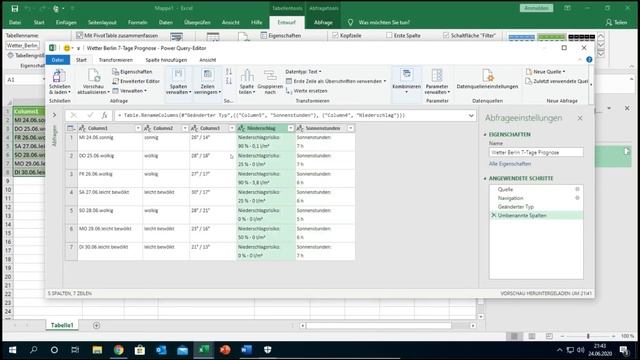Expand the Abfragen pane arrow

(54, 116)
